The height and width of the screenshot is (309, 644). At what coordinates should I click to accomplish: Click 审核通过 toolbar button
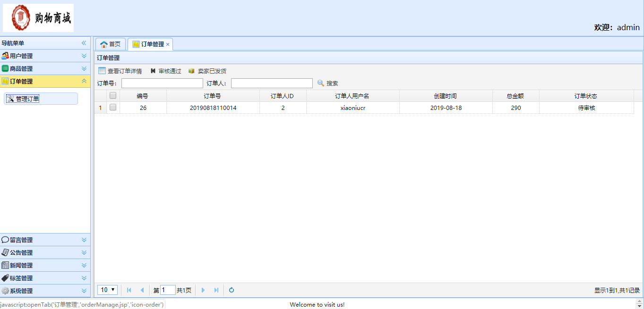pos(165,71)
